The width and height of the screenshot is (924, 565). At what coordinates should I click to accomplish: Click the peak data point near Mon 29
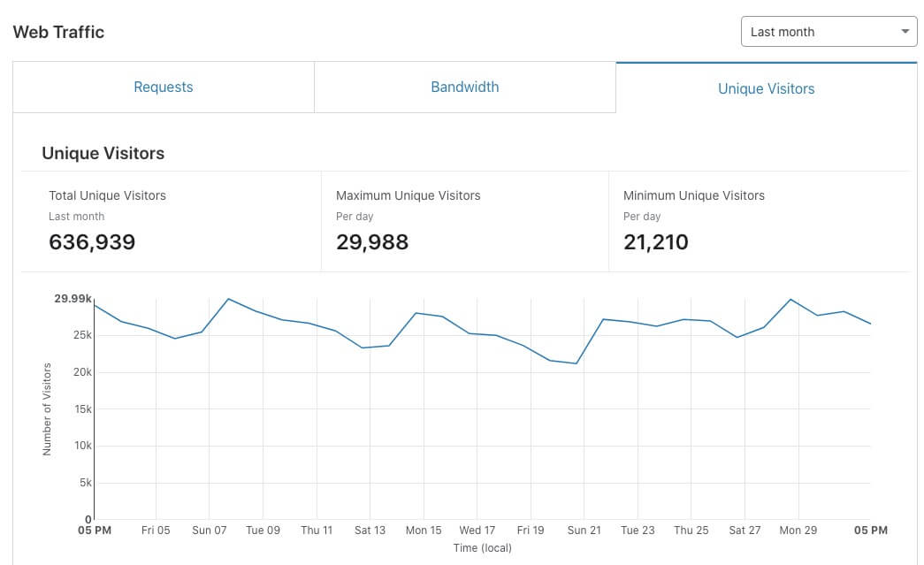792,300
